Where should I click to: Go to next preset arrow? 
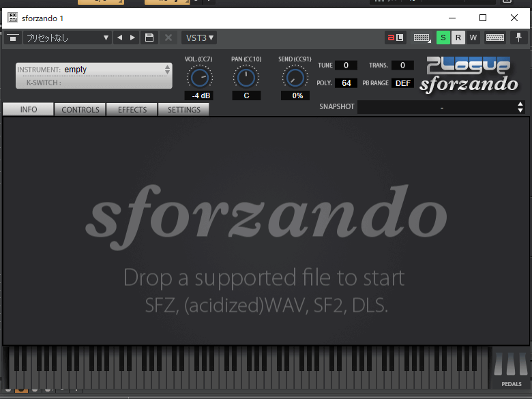(x=133, y=38)
